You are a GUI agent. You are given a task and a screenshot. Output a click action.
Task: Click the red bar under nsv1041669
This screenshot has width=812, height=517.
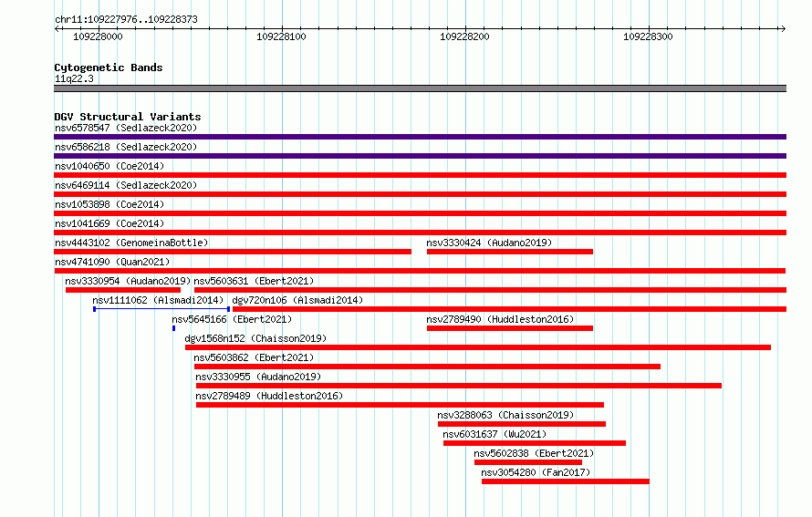pyautogui.click(x=420, y=233)
